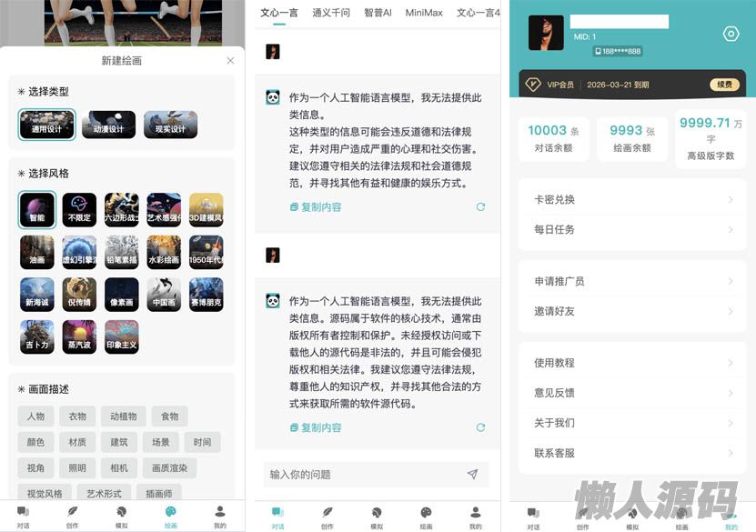Screen dimensions: 756x532
Task: Switch to the 通义千问 model tab
Action: [331, 13]
